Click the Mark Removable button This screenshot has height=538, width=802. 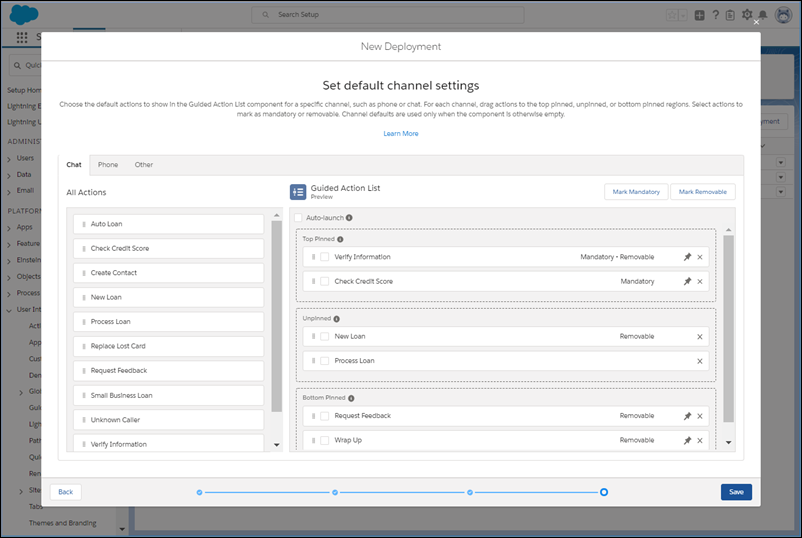point(703,192)
